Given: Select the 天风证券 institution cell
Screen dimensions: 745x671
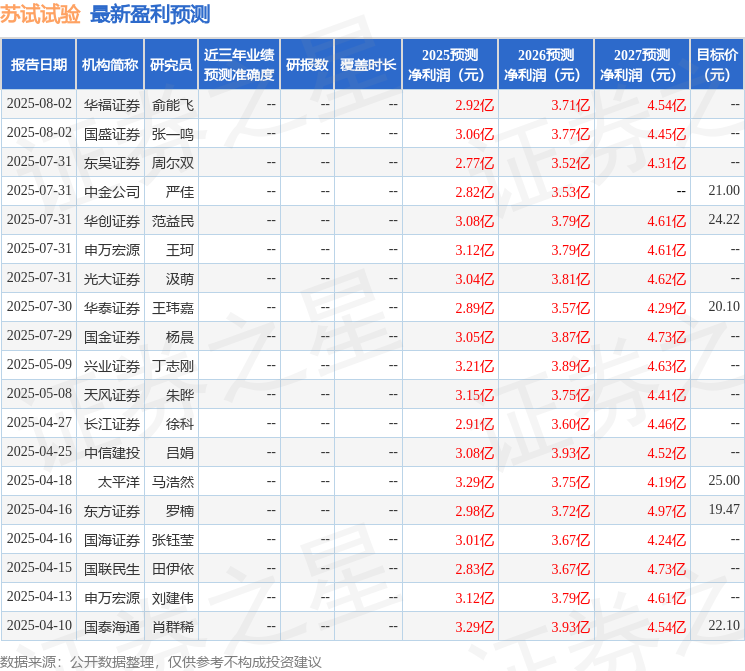Looking at the screenshot, I should 112,395.
